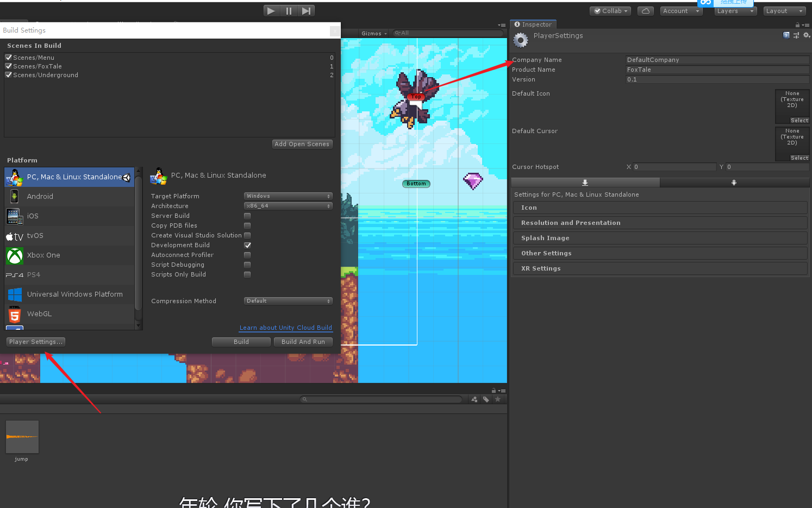Select tvOS platform in the list
The image size is (812, 508).
click(x=69, y=236)
